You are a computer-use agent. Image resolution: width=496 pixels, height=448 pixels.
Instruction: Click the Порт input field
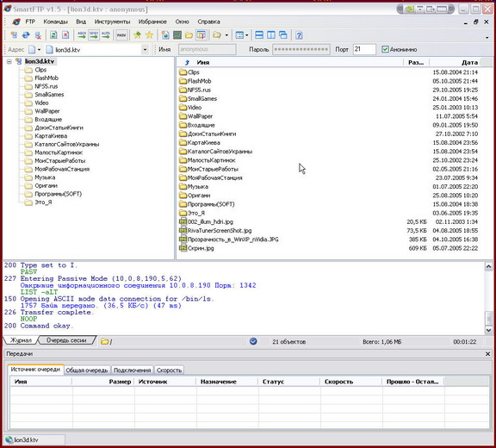point(364,49)
